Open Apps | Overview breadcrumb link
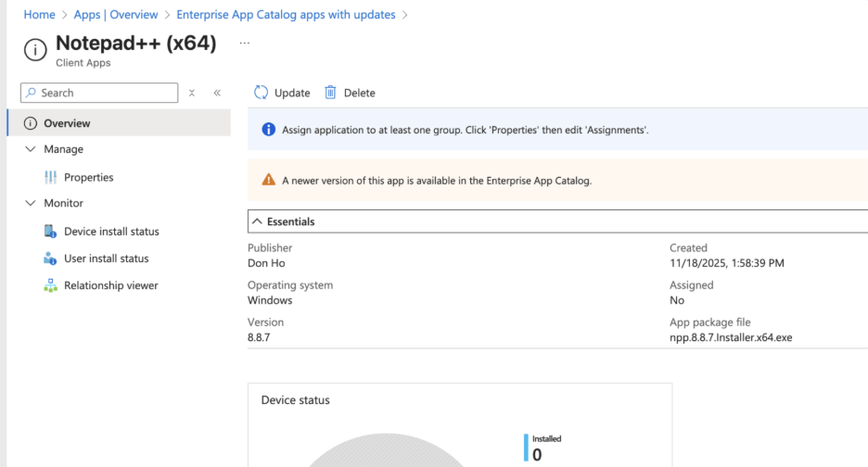Viewport: 868px width, 467px height. (116, 15)
